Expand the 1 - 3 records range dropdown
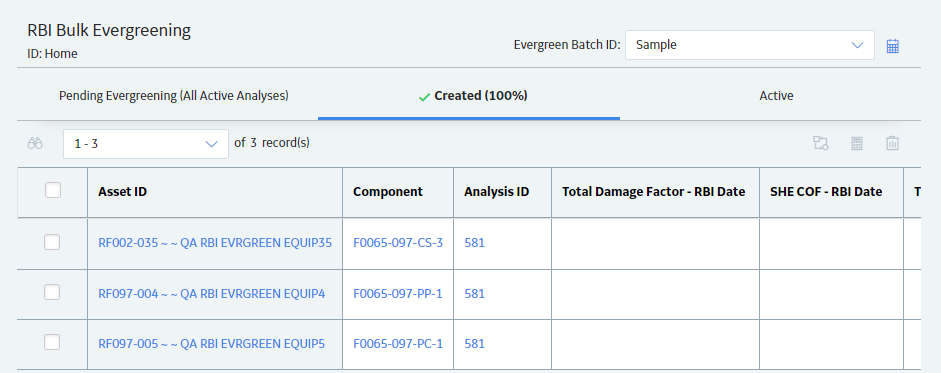Screen dimensions: 941x373 click(146, 144)
